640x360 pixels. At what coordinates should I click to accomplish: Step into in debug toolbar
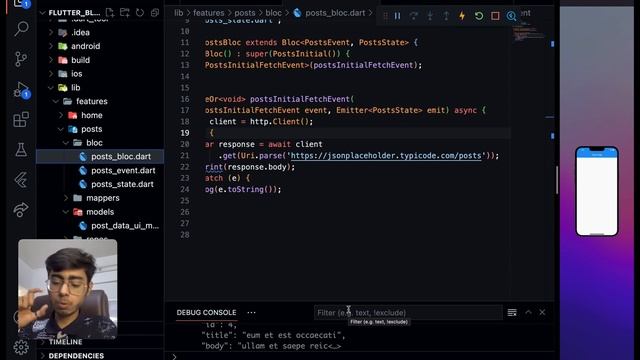[430, 16]
